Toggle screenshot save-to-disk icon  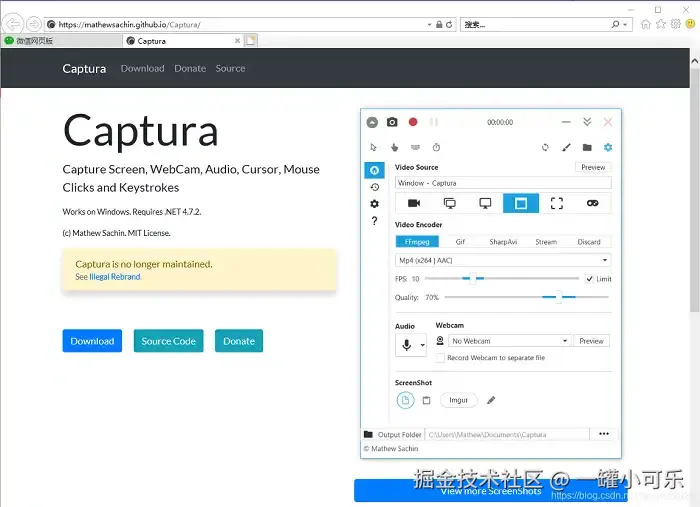click(x=405, y=400)
